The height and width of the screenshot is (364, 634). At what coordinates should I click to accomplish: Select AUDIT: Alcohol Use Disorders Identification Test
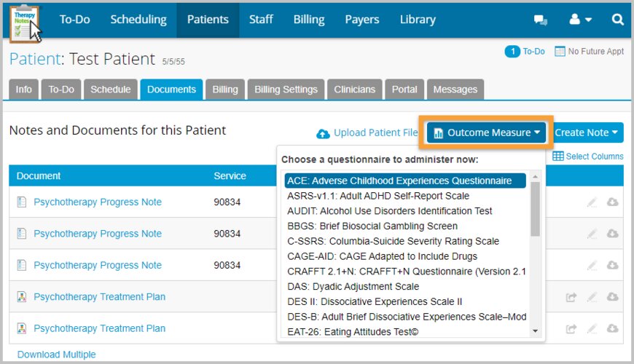pyautogui.click(x=389, y=211)
